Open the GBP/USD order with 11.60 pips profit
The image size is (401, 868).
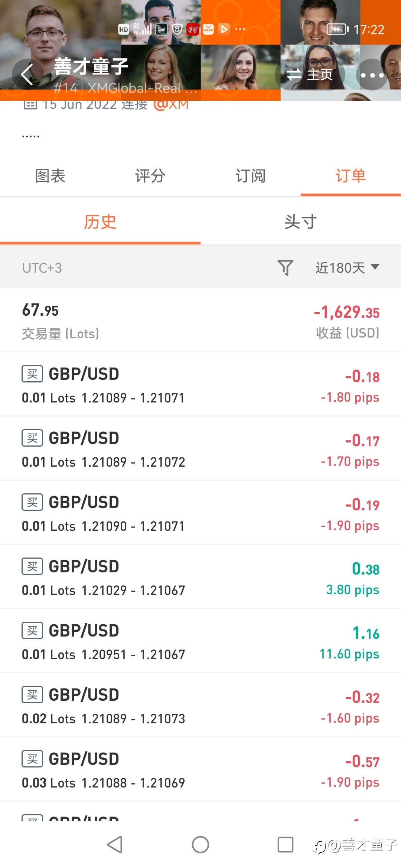tap(200, 642)
